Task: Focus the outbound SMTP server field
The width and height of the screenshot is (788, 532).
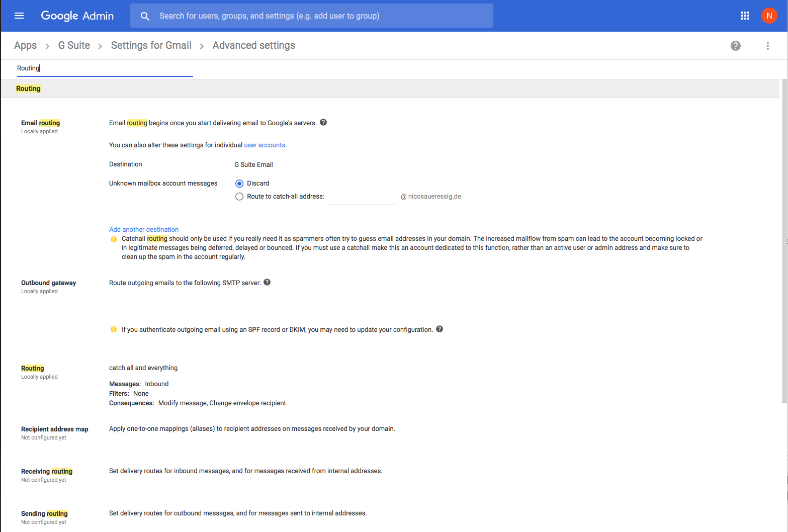Action: tap(192, 308)
